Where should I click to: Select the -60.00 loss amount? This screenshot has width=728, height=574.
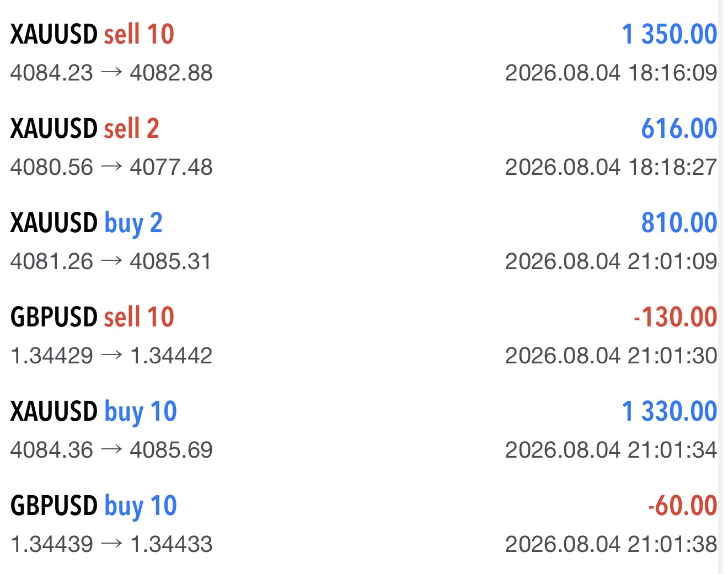[x=683, y=506]
